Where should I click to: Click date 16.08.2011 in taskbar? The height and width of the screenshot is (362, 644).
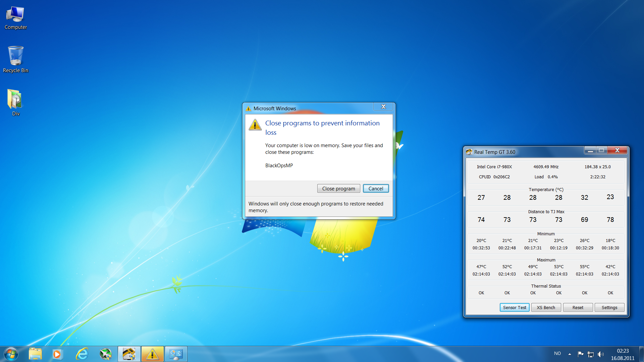[x=623, y=358]
